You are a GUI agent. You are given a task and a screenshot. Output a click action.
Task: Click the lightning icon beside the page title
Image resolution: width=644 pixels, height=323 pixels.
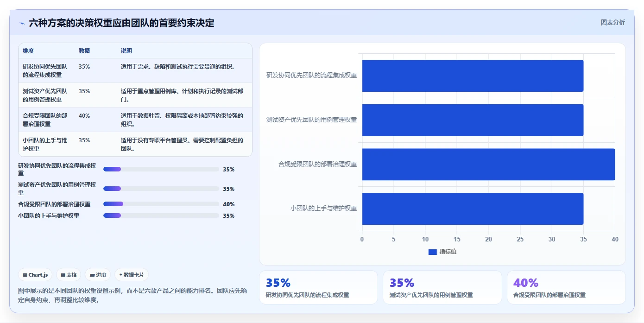tap(22, 23)
